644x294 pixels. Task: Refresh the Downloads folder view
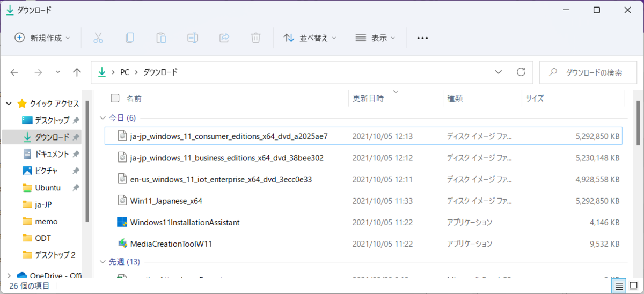(x=521, y=72)
